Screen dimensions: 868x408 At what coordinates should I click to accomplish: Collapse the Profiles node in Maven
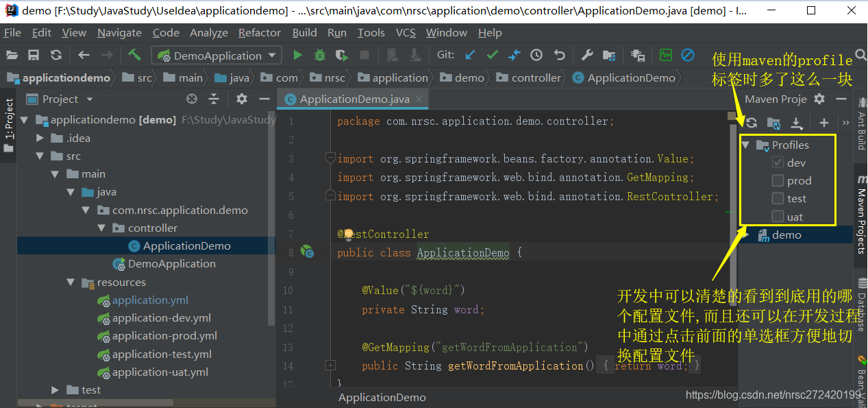746,145
